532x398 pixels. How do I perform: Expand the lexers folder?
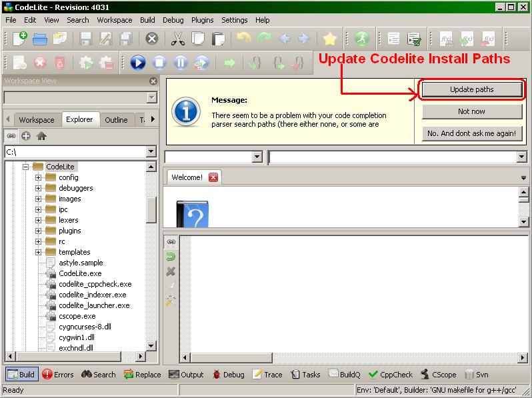tap(39, 220)
